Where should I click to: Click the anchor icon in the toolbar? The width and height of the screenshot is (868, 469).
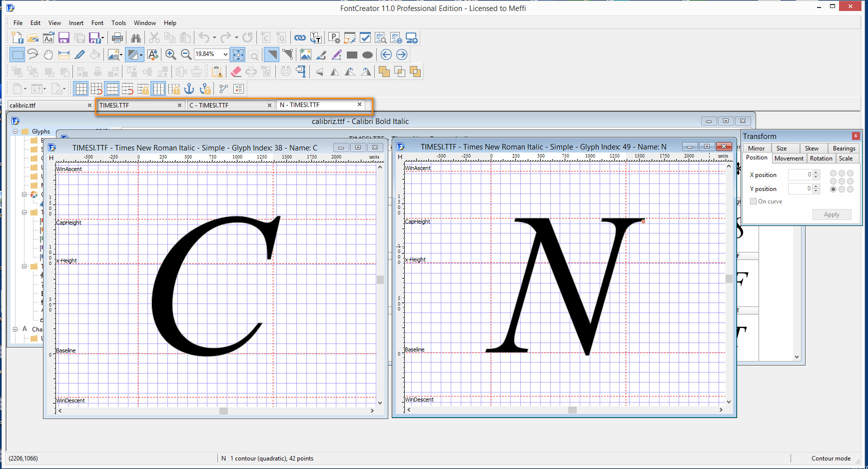(189, 89)
